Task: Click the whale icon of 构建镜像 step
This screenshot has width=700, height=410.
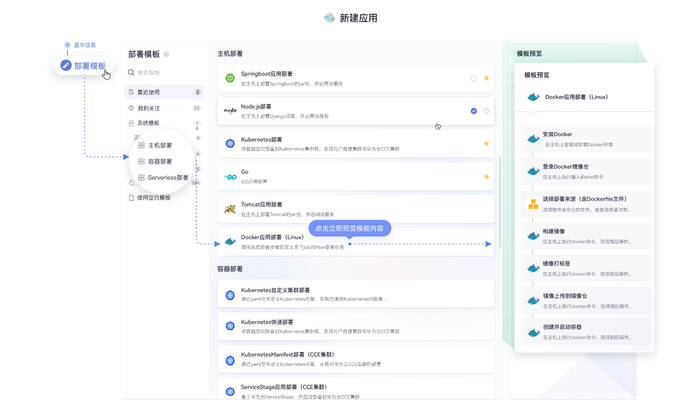Action: 533,236
